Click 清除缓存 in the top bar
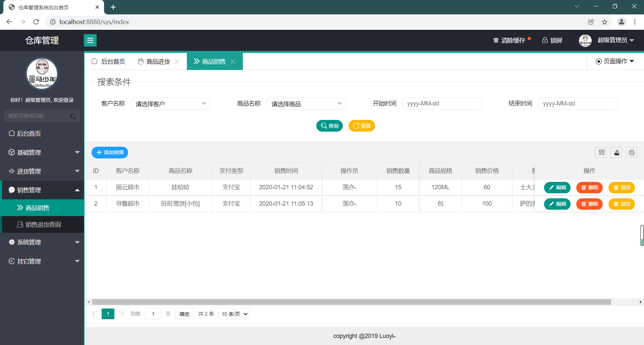The width and height of the screenshot is (644, 345). click(x=509, y=41)
